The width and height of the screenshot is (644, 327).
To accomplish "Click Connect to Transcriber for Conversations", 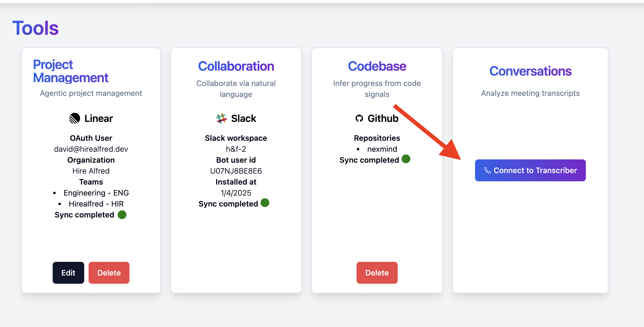I will (530, 170).
